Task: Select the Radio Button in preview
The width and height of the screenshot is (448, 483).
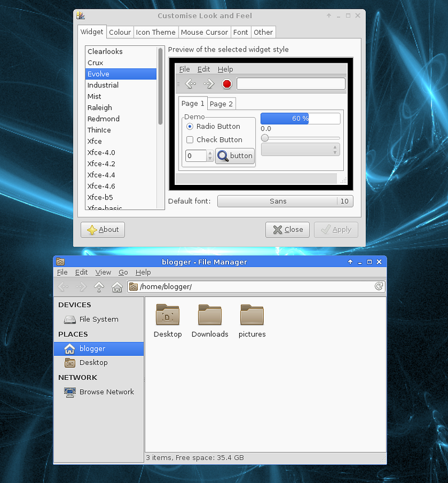Action: [213, 126]
